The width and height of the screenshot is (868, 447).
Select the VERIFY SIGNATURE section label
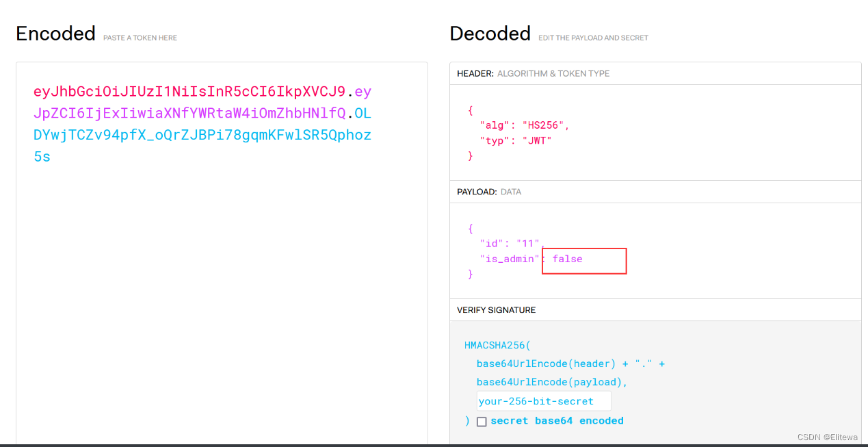tap(496, 310)
